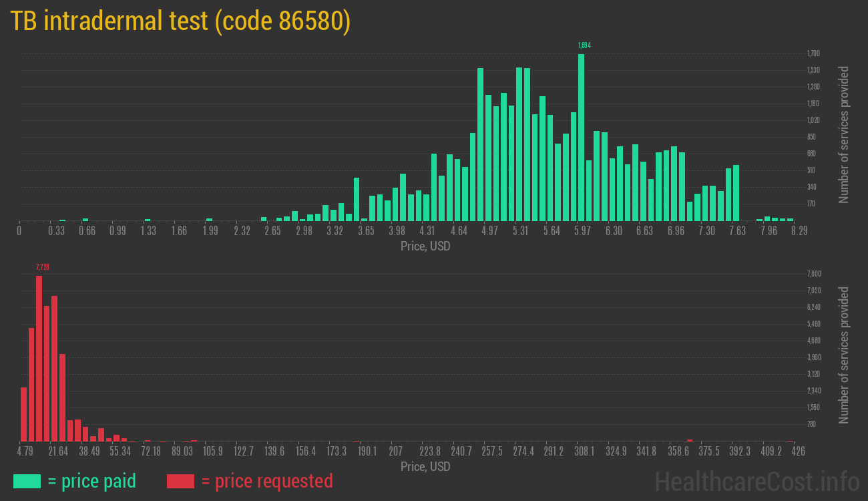Click the 7,728 peak value label
The height and width of the screenshot is (501, 868).
coord(43,267)
